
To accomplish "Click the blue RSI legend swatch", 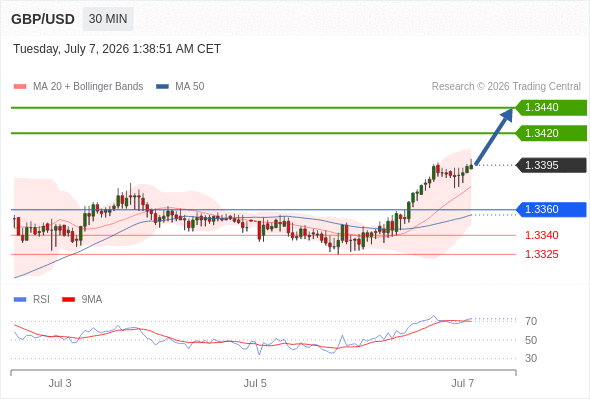I will point(20,300).
